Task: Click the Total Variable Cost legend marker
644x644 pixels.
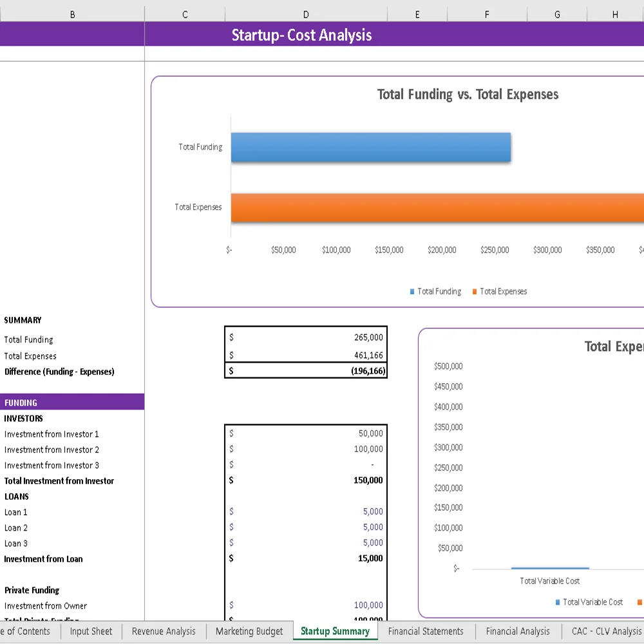Action: tap(558, 602)
